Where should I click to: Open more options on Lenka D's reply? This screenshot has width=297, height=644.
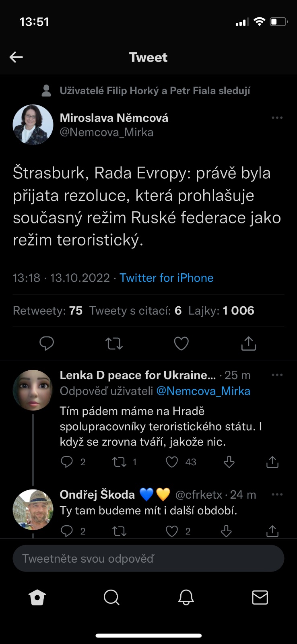click(277, 375)
